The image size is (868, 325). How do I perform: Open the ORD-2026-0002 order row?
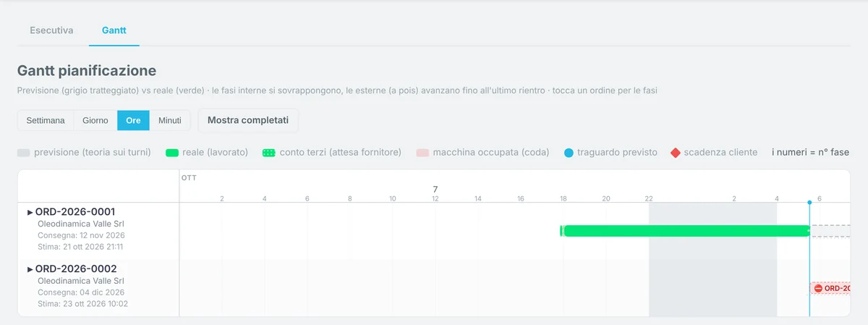[98, 287]
